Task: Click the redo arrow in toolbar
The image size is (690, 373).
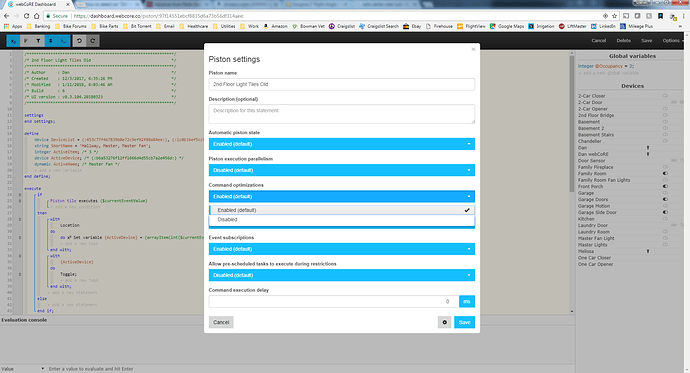Action: 92,41
